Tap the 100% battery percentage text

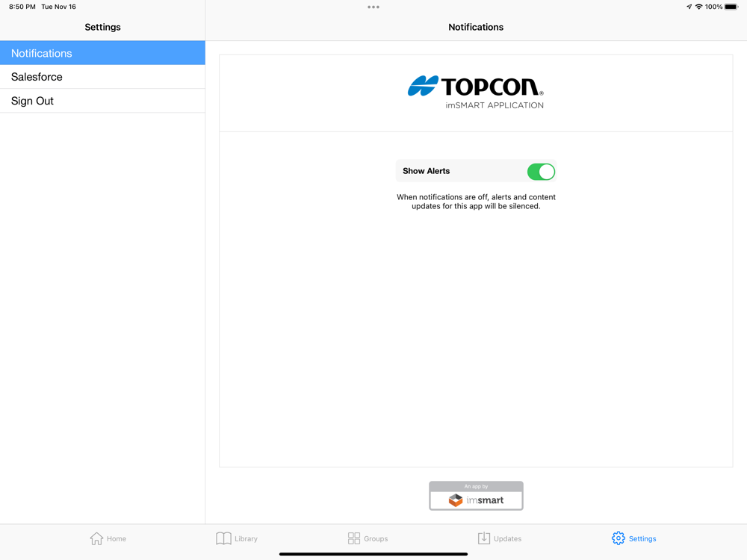713,7
